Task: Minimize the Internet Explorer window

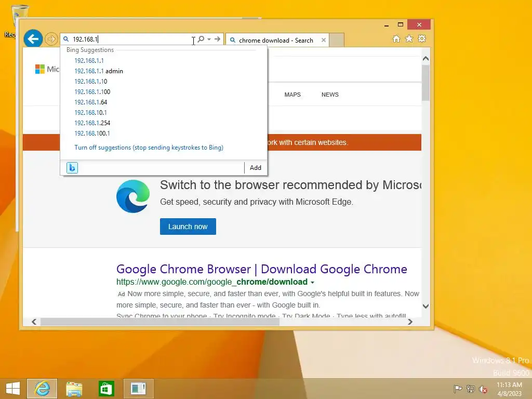Action: tap(387, 25)
